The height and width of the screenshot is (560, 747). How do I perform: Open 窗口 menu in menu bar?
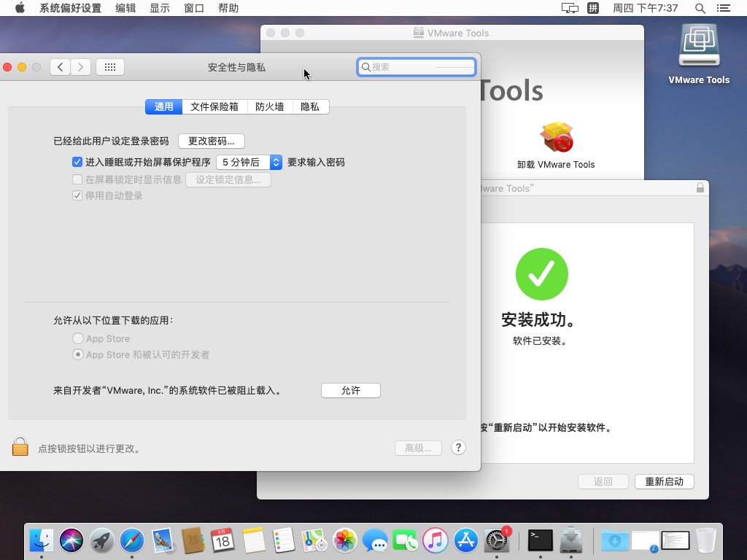pos(194,8)
